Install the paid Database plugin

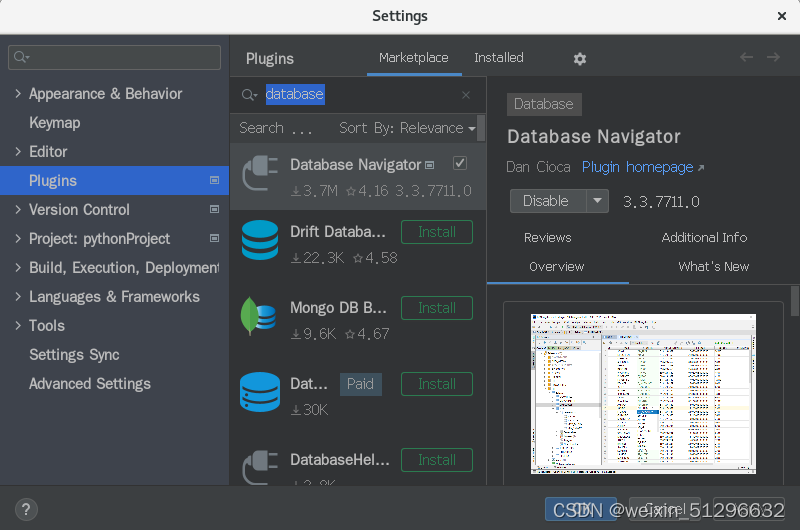pos(437,384)
